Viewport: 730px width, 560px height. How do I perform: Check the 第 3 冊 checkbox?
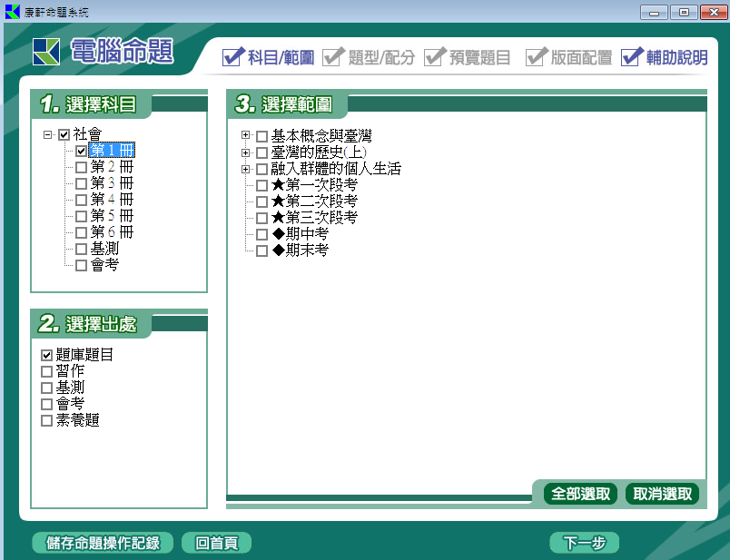[x=81, y=183]
